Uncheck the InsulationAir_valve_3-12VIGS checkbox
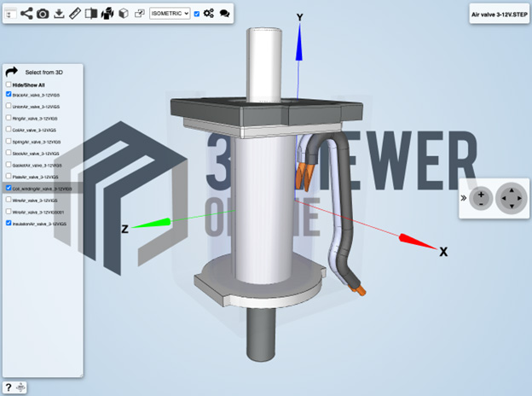 (x=9, y=223)
